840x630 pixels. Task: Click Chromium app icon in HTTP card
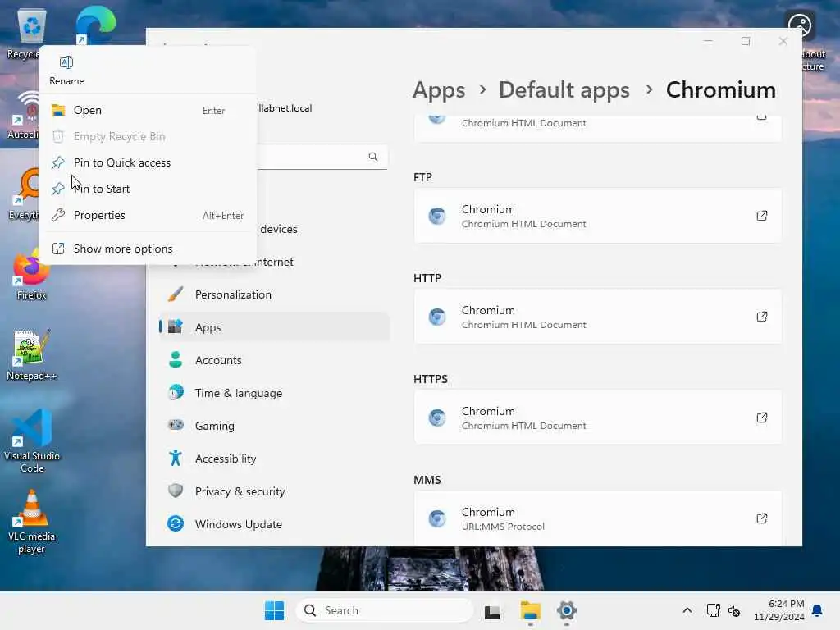[437, 317]
